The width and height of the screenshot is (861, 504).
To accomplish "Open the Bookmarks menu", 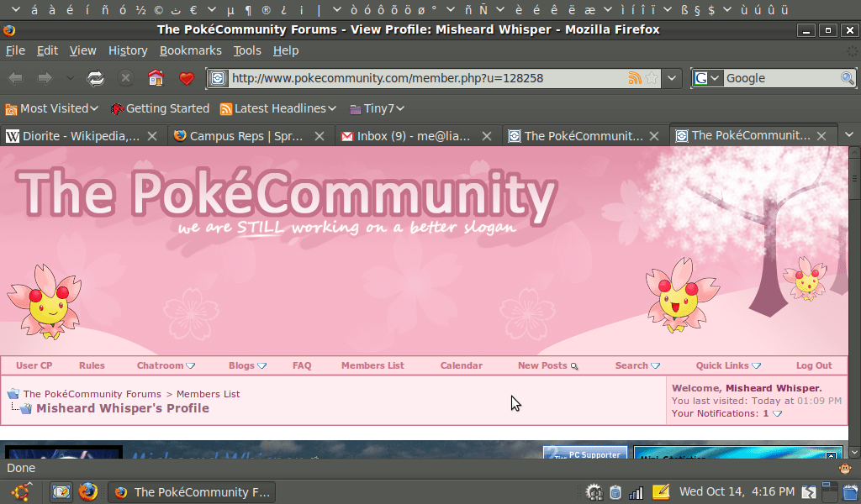I will tap(191, 50).
